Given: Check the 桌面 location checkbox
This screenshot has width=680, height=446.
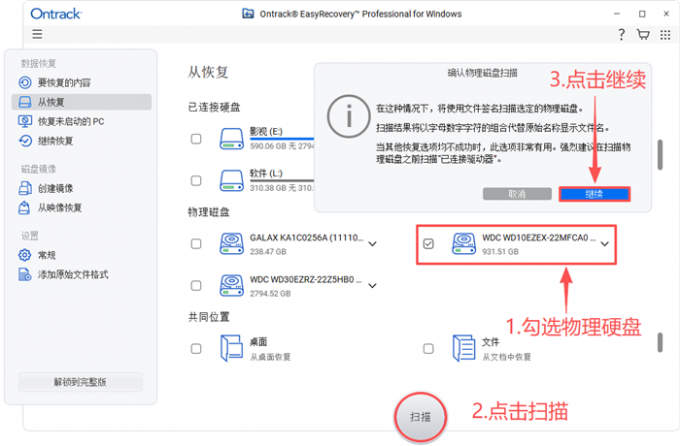Looking at the screenshot, I should coord(196,349).
